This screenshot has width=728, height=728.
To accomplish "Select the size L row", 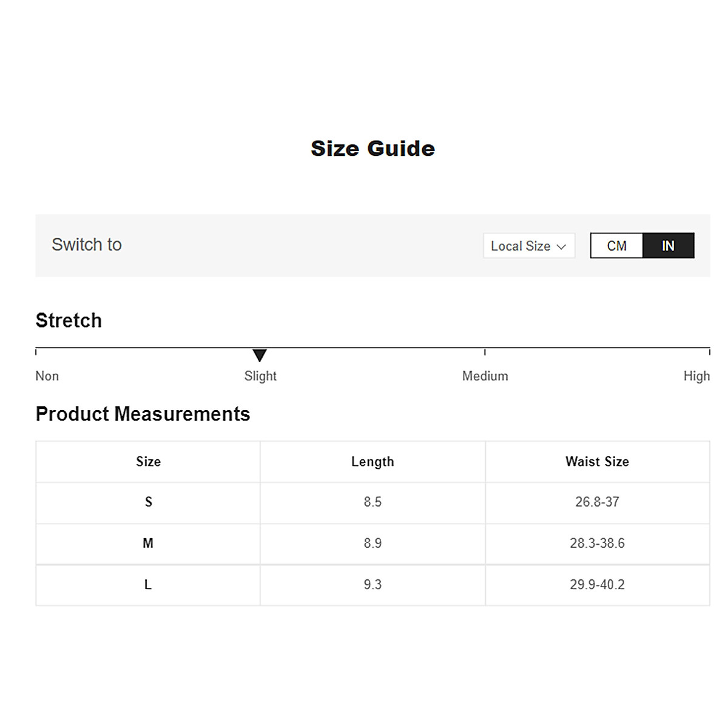I will 148,585.
